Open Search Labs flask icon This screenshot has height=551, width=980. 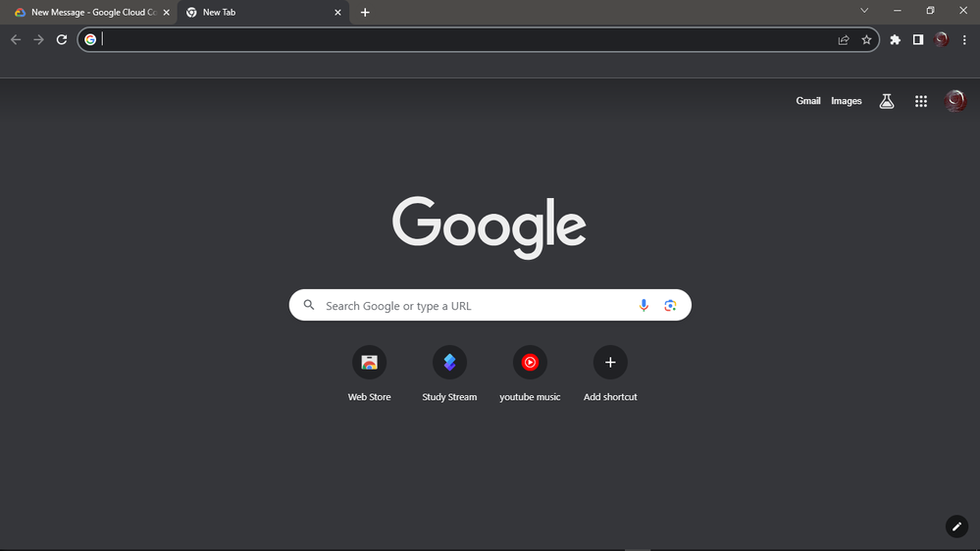887,101
